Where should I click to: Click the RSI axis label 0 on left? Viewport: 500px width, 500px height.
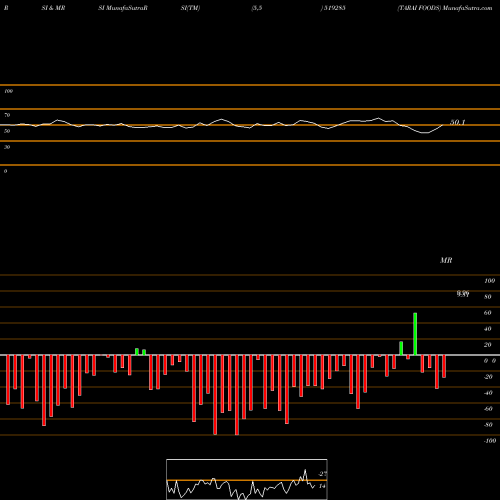tap(5, 171)
